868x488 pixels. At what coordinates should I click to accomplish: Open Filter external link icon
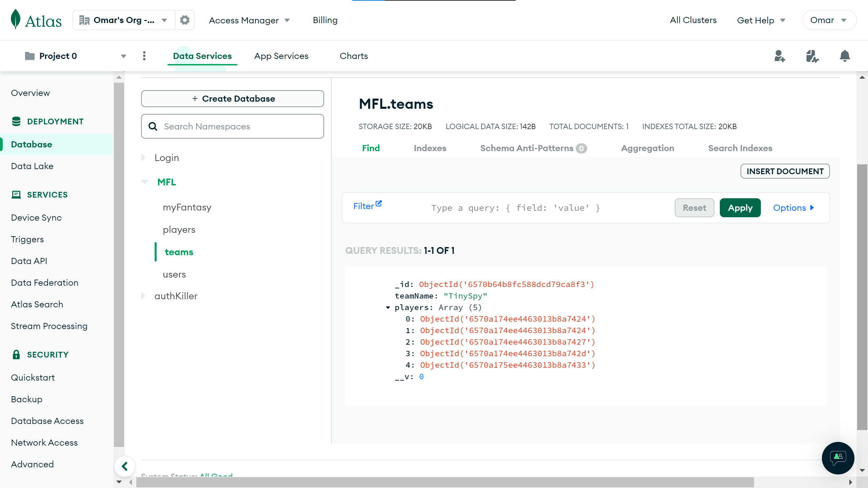pos(379,204)
